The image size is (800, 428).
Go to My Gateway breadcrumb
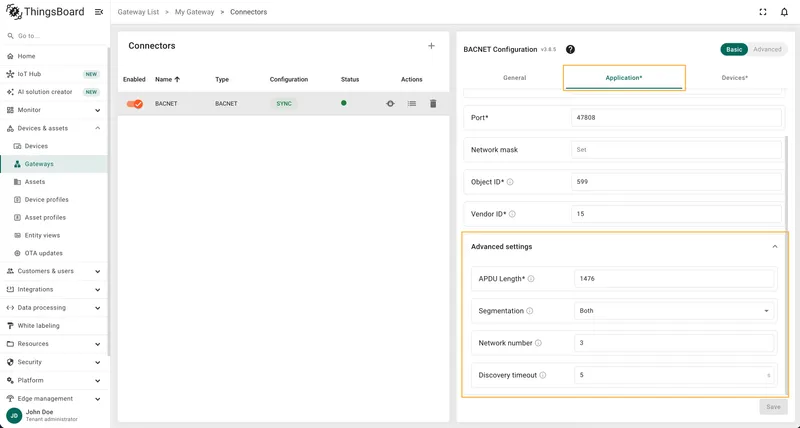[x=194, y=12]
